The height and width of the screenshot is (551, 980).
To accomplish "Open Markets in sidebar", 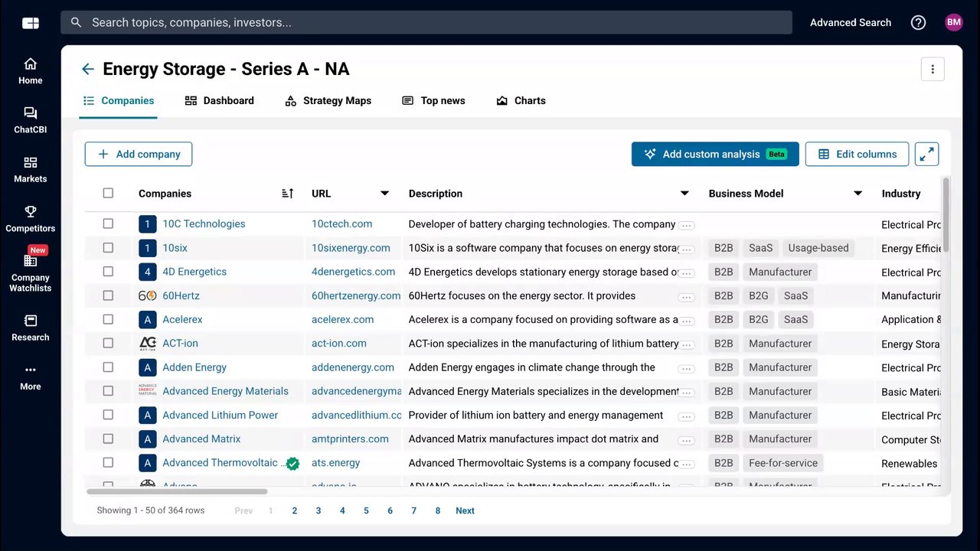I will (x=31, y=170).
